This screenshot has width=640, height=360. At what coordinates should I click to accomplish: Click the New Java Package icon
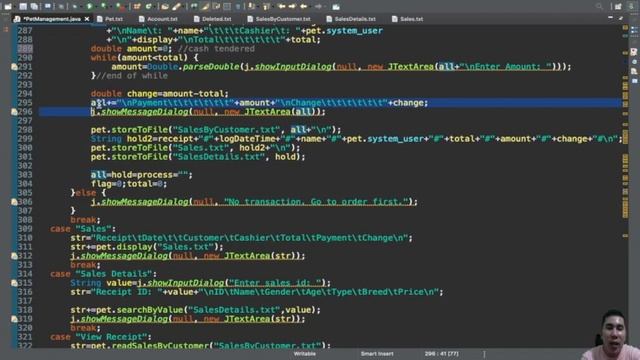point(137,7)
